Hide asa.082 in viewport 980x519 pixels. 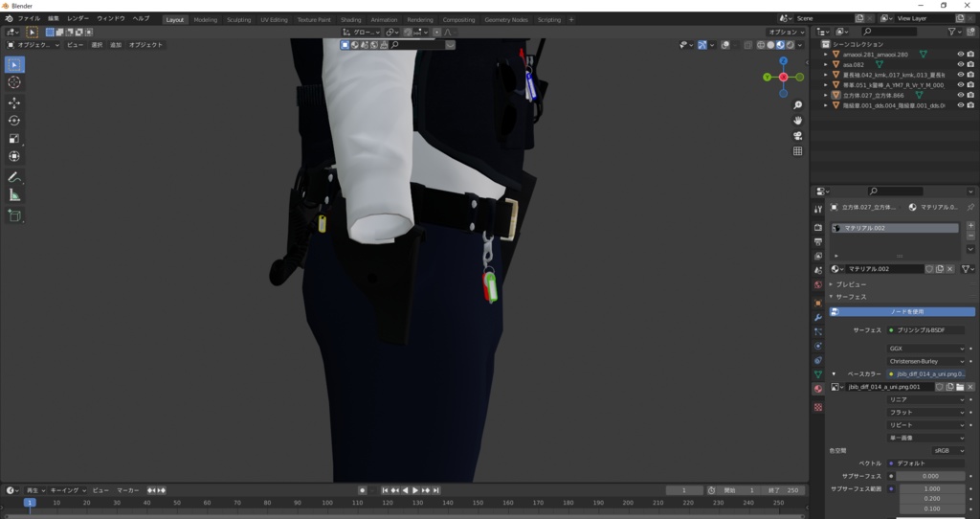click(961, 64)
